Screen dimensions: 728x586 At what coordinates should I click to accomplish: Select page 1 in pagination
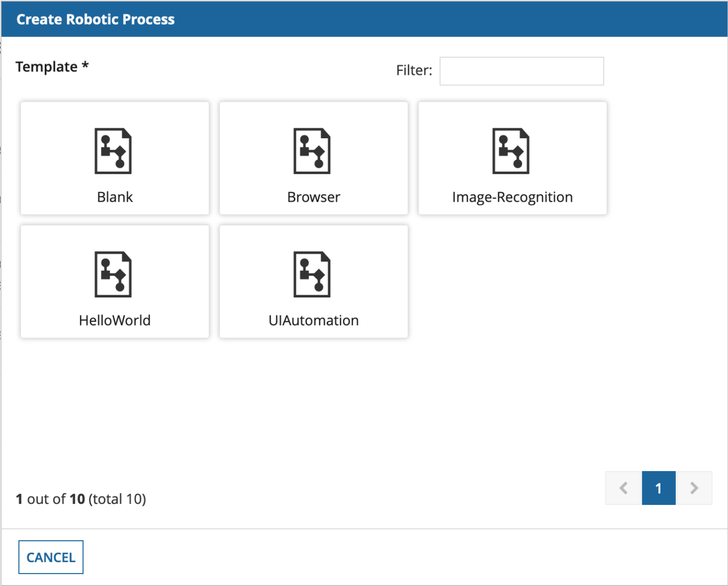[x=659, y=488]
